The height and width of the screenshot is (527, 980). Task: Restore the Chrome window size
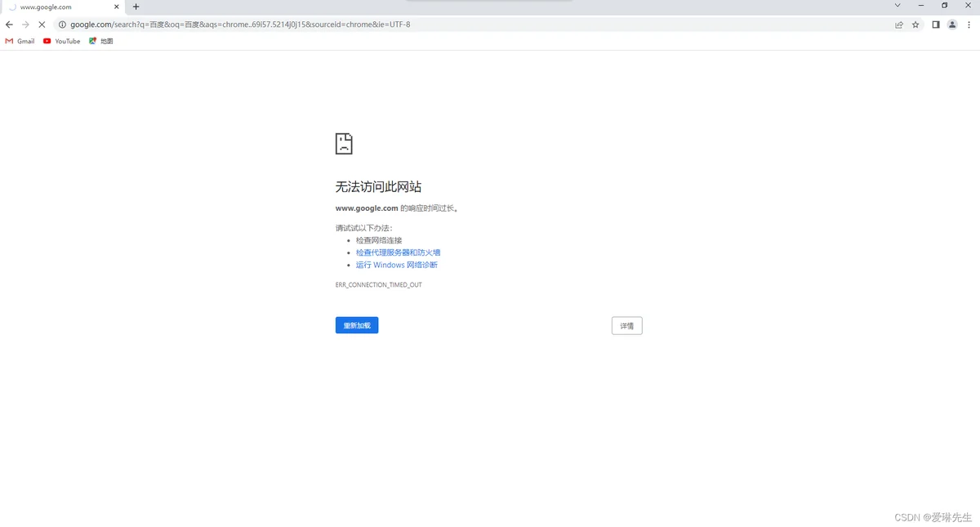(945, 6)
